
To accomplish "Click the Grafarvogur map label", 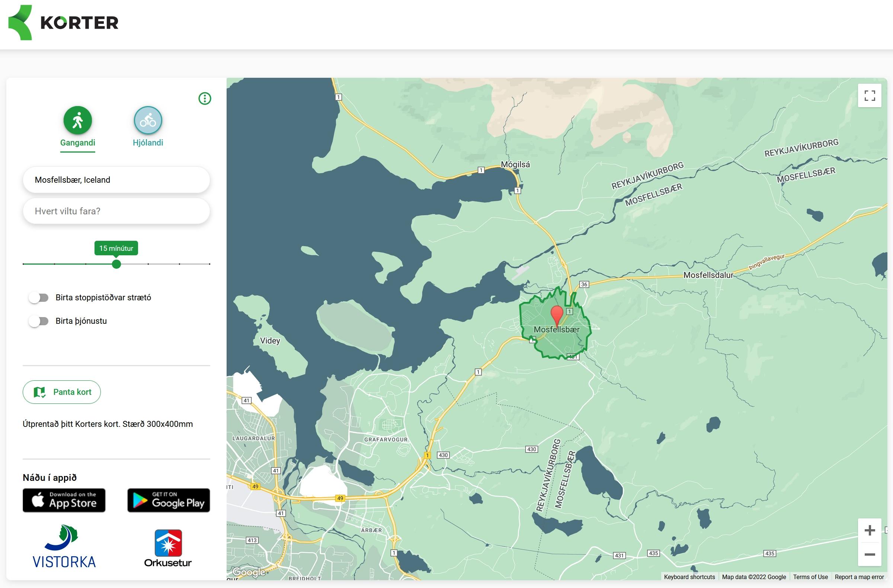I will pos(386,440).
